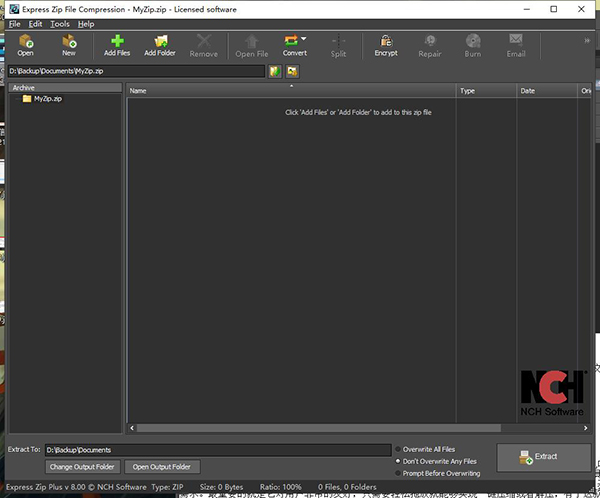Create a new archive with New icon
The height and width of the screenshot is (498, 600).
pos(69,46)
